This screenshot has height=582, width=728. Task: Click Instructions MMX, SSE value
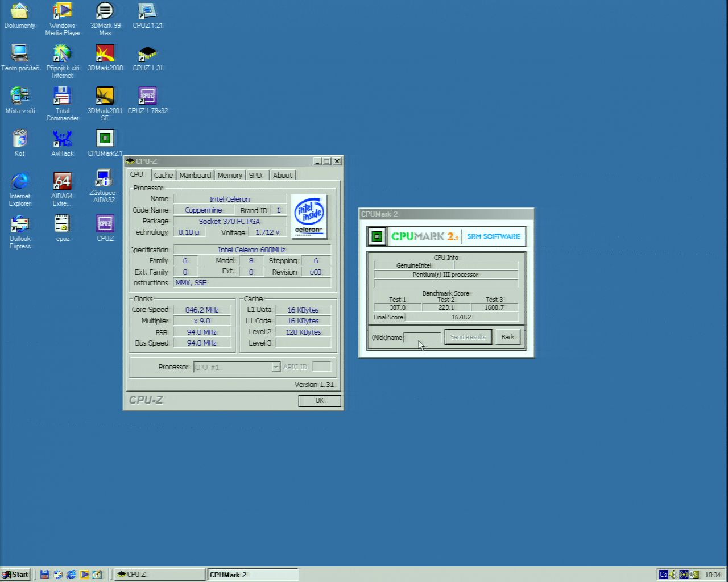pos(251,282)
